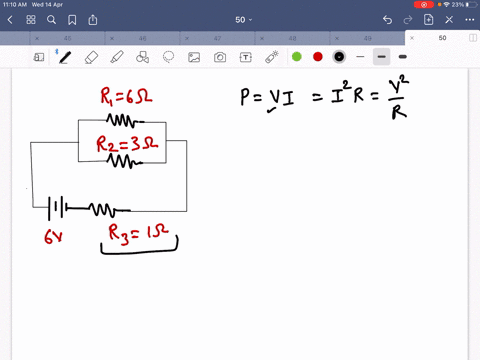The image size is (480, 360).
Task: Open the Camera tool
Action: [x=220, y=57]
